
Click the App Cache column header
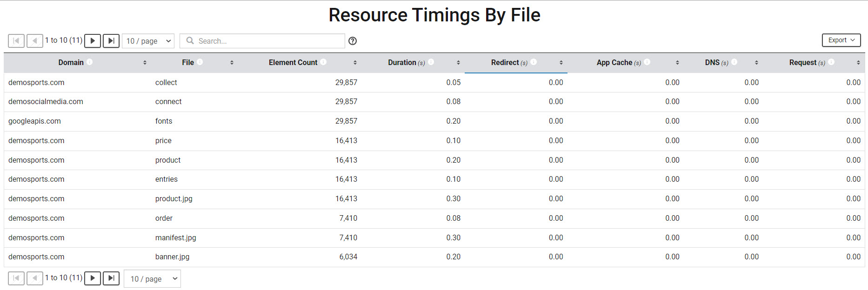(614, 63)
